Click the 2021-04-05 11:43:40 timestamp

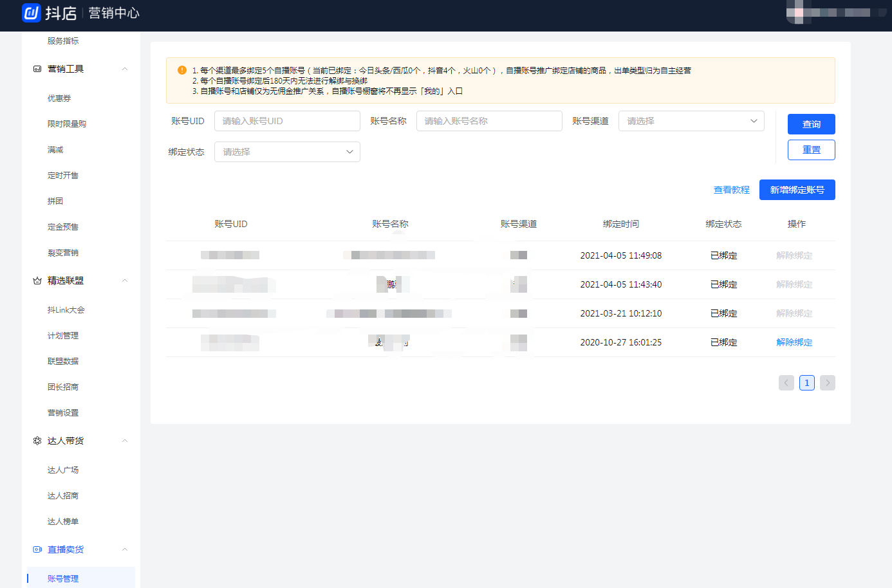click(x=621, y=284)
